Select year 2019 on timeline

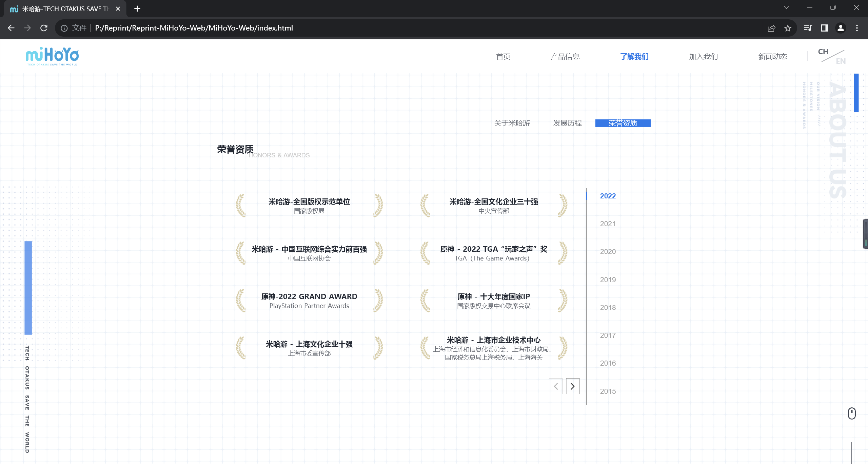coord(608,280)
